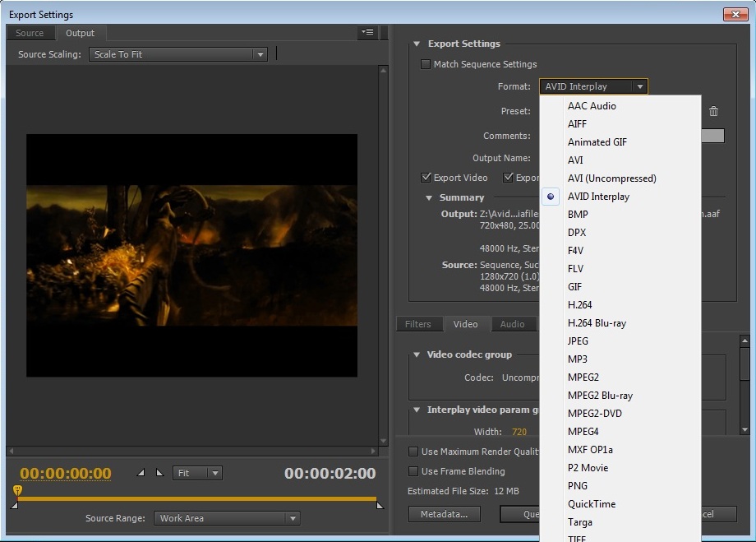Close the Export Settings dialog
756x542 pixels.
[x=735, y=15]
